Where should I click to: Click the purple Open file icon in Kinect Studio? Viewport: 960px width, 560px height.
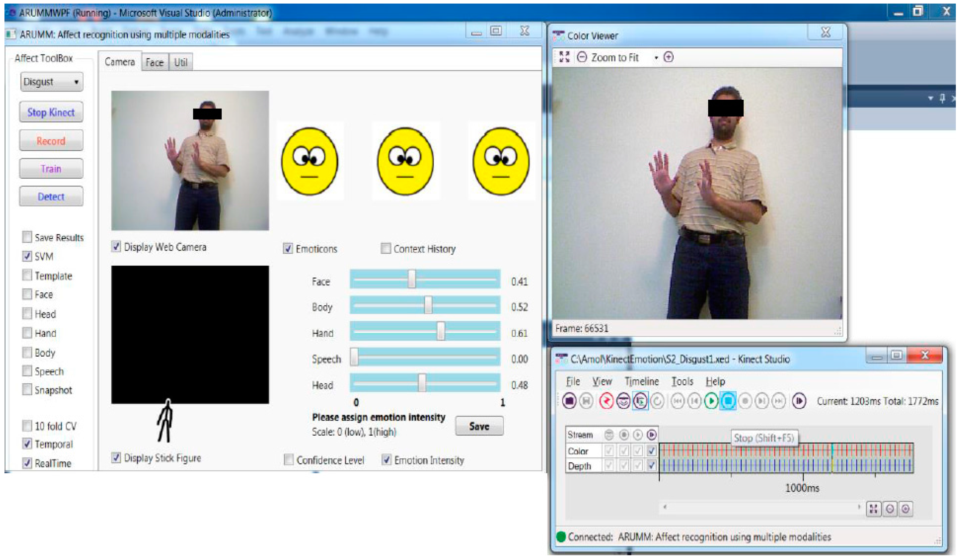pyautogui.click(x=569, y=401)
